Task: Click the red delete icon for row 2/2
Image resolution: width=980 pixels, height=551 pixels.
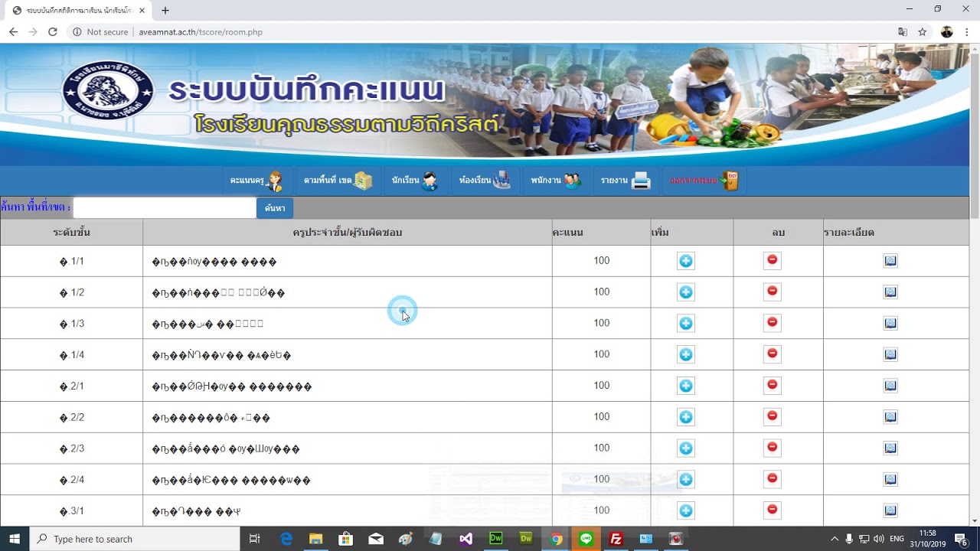Action: click(x=773, y=416)
